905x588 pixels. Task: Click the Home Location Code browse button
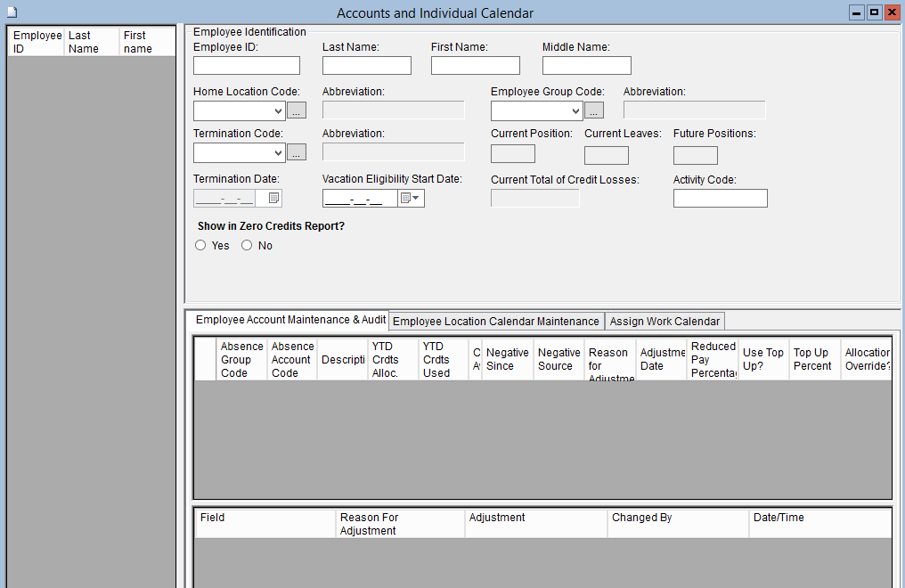click(x=297, y=110)
